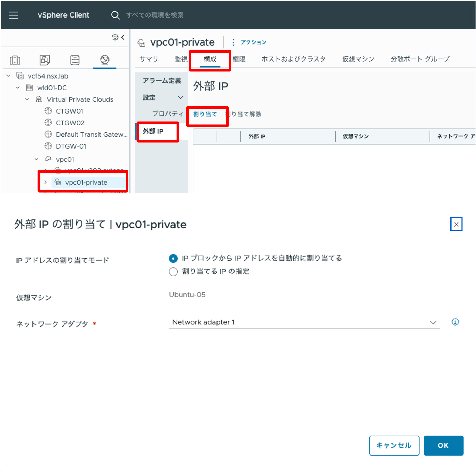Image resolution: width=476 pixels, height=472 pixels.
Task: Collapse the navigation sidebar with the arrow
Action: pyautogui.click(x=123, y=37)
